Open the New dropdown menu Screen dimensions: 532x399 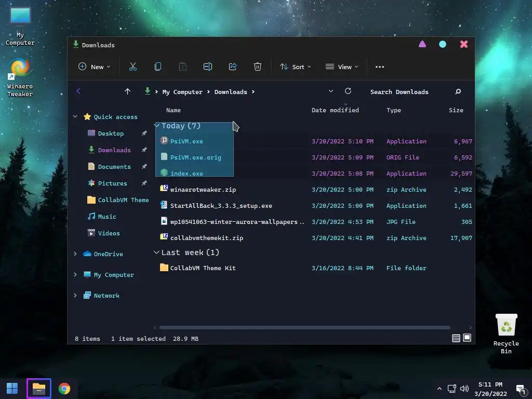coord(95,67)
